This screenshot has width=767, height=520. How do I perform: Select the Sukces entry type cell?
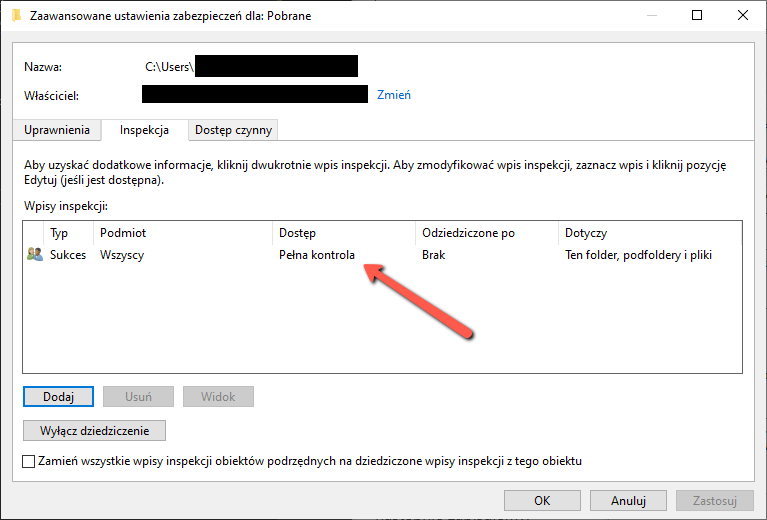[x=68, y=255]
